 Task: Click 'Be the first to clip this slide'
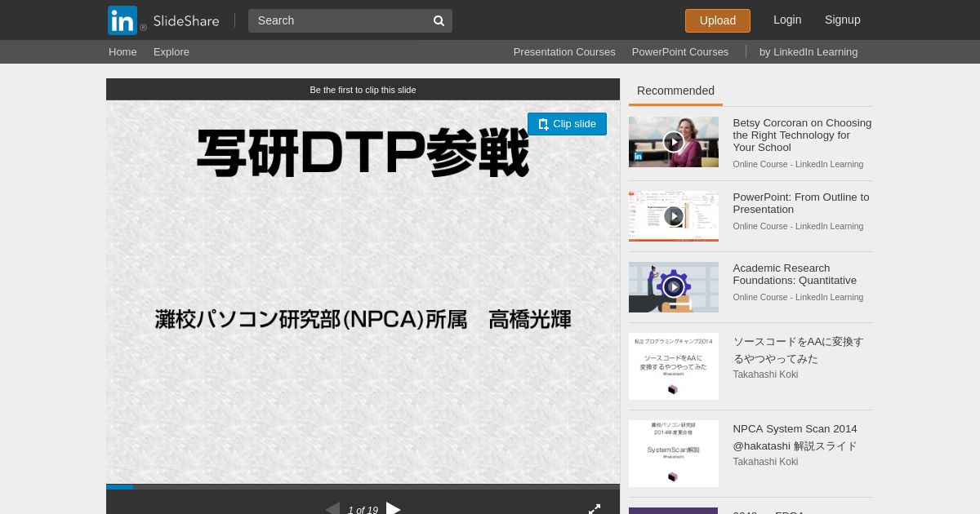363,90
